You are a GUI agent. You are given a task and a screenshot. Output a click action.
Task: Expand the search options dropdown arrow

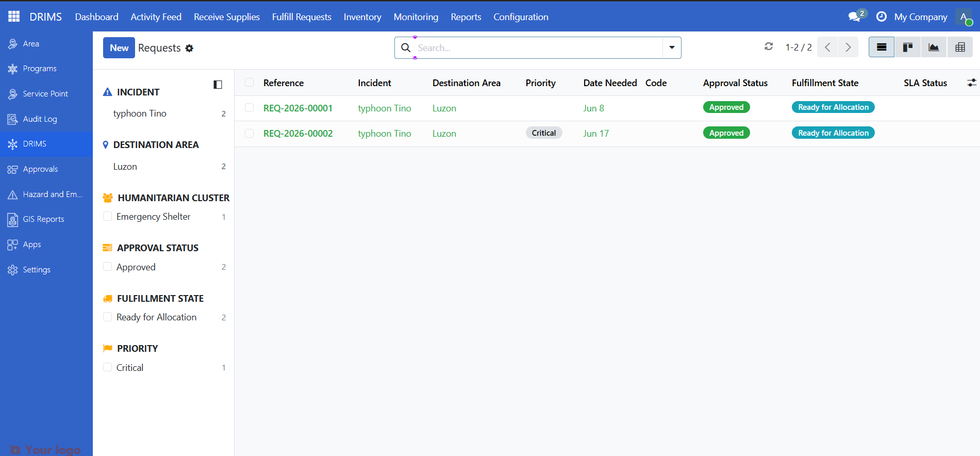pos(672,47)
